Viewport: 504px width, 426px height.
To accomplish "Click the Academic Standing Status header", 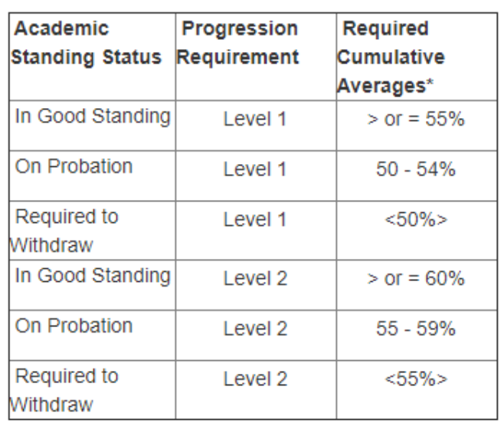I will [89, 44].
